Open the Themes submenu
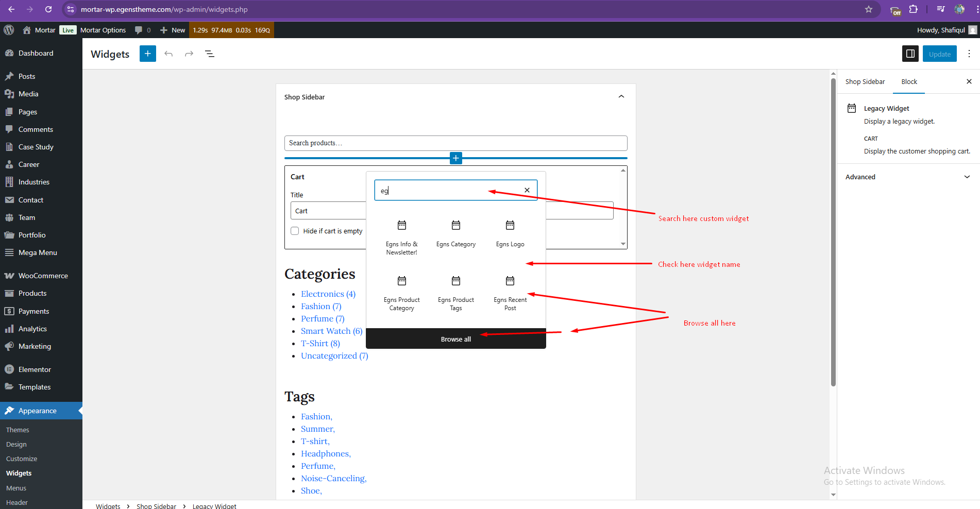Screen dimensions: 980x509 tap(18, 430)
